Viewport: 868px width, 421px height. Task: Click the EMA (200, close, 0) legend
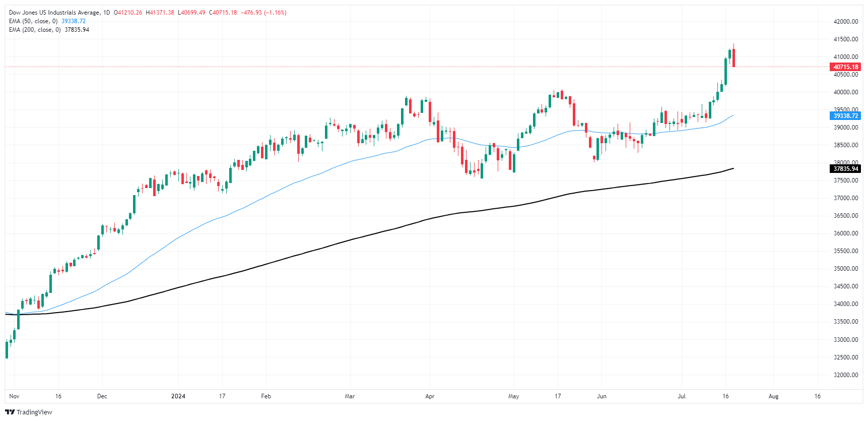click(x=35, y=30)
